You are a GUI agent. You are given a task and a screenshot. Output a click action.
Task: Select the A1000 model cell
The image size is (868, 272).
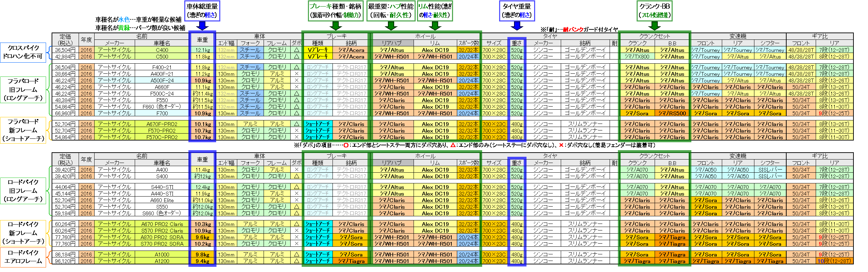[x=162, y=254]
